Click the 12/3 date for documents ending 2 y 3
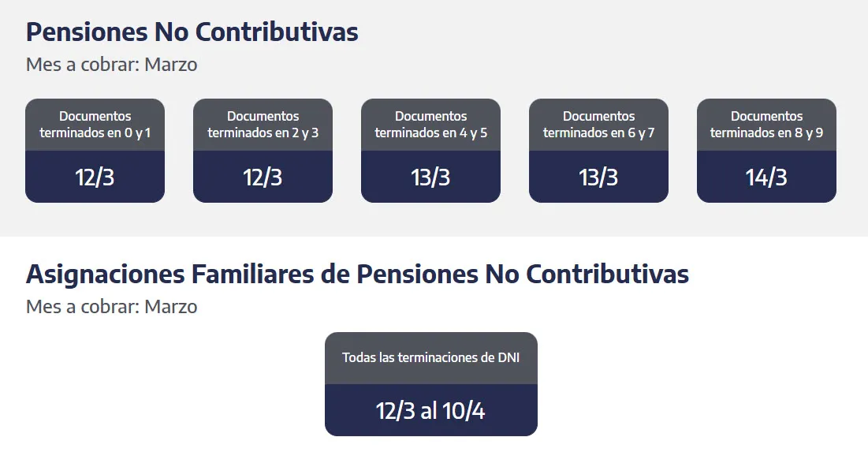 click(x=263, y=177)
